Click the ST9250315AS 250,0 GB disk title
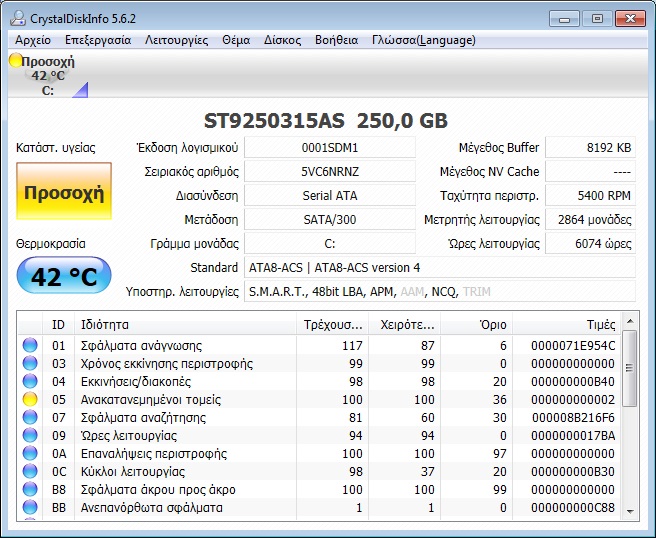Viewport: 656px width, 538px height. coord(325,120)
